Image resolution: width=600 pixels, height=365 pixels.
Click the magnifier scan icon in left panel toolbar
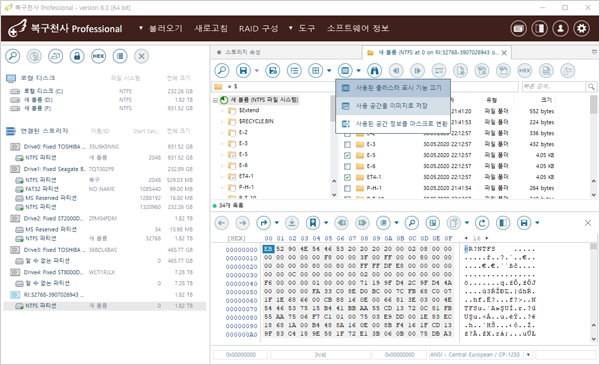point(13,56)
